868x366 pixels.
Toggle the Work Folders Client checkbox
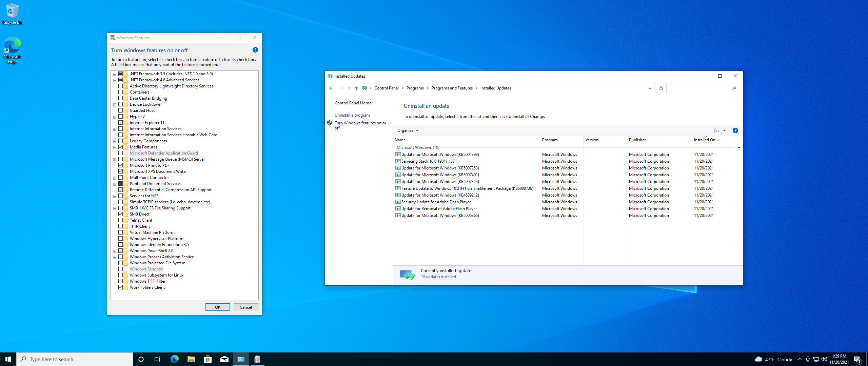tap(120, 287)
